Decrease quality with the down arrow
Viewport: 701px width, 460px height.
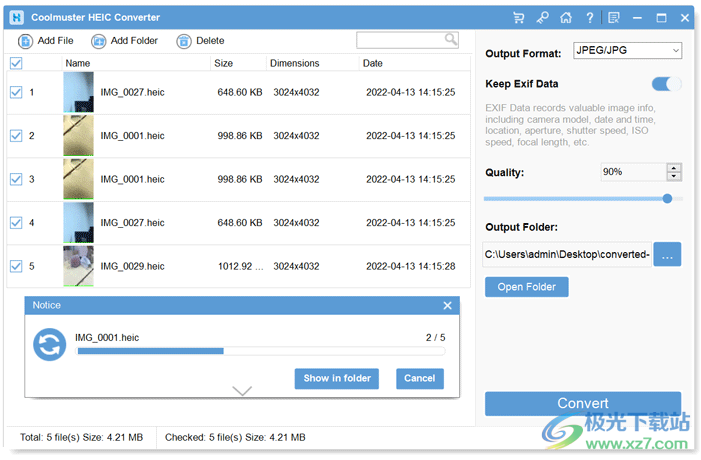[x=674, y=176]
